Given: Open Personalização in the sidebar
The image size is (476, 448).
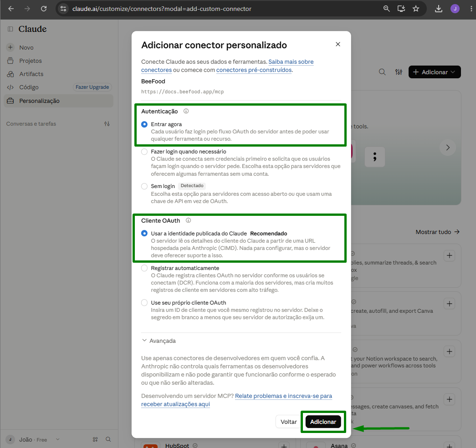Looking at the screenshot, I should [59, 101].
